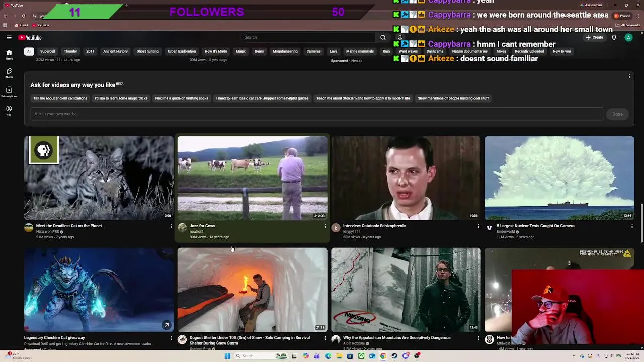
Task: Open the Jazz for Cows thumbnail
Action: pos(252,178)
